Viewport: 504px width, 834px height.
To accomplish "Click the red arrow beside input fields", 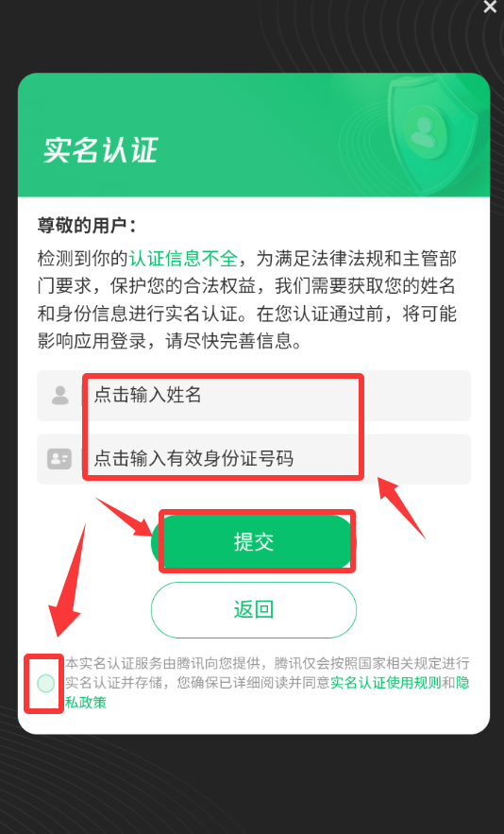I will [402, 508].
